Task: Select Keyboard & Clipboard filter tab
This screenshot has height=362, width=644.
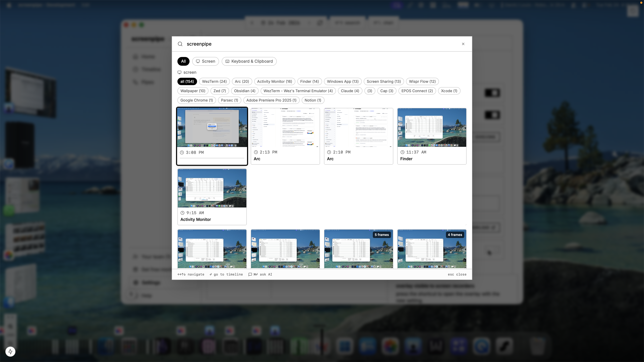Action: point(249,61)
